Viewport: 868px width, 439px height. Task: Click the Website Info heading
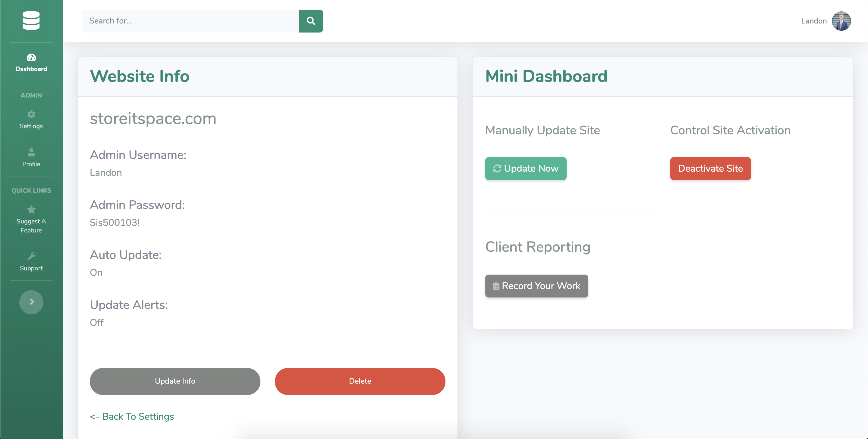[140, 76]
